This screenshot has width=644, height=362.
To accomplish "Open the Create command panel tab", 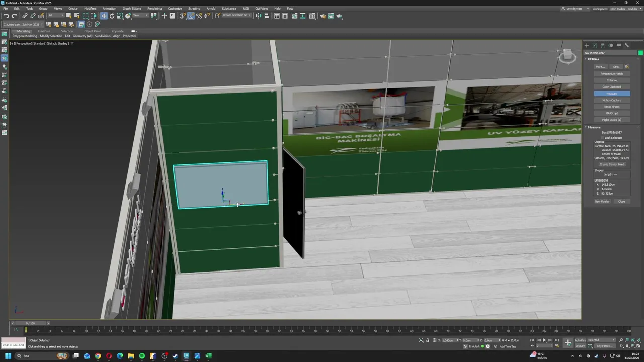I will 586,45.
